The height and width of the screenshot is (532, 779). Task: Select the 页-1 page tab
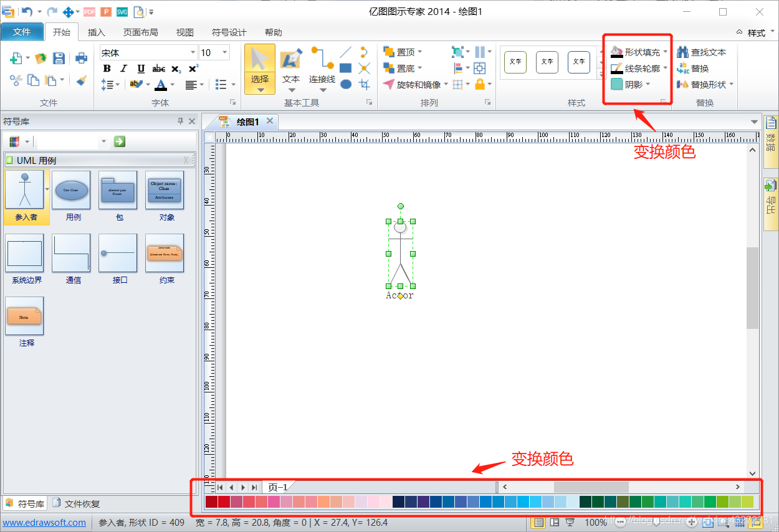[x=278, y=487]
